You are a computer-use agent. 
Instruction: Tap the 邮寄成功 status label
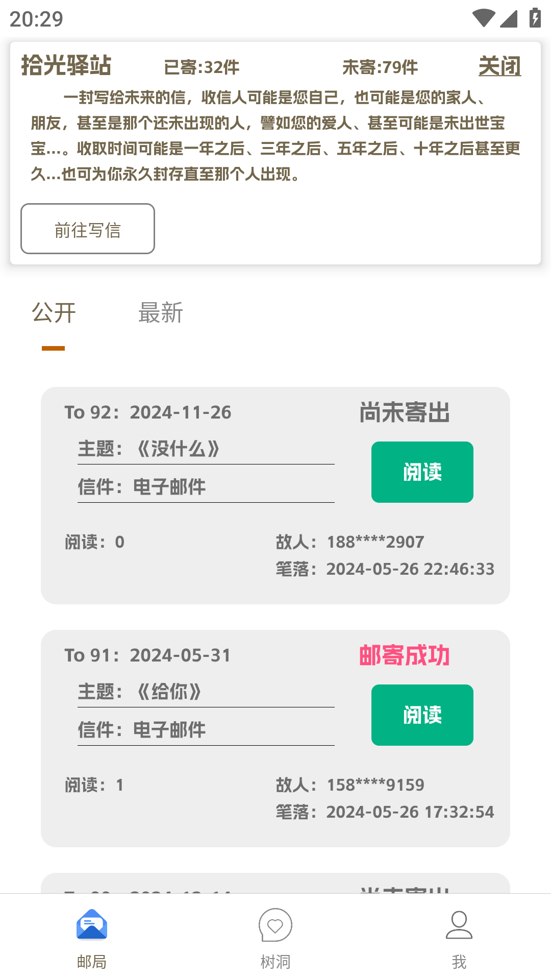pyautogui.click(x=405, y=655)
